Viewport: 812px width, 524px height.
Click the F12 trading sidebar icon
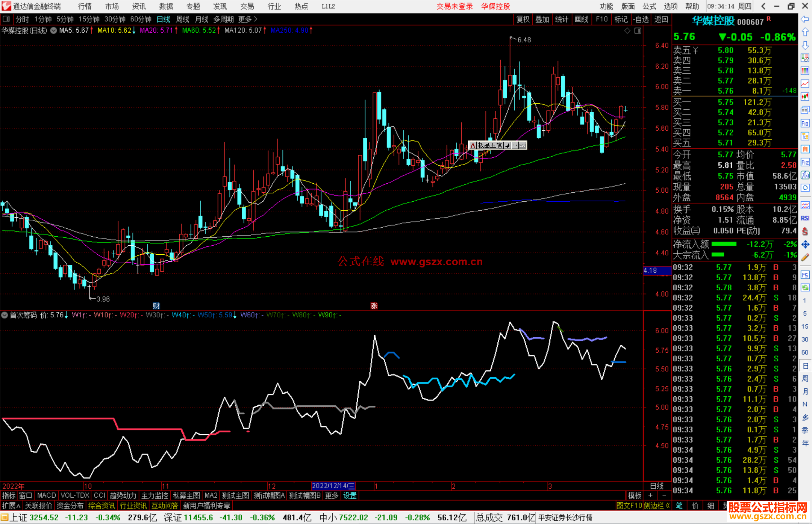point(805,162)
